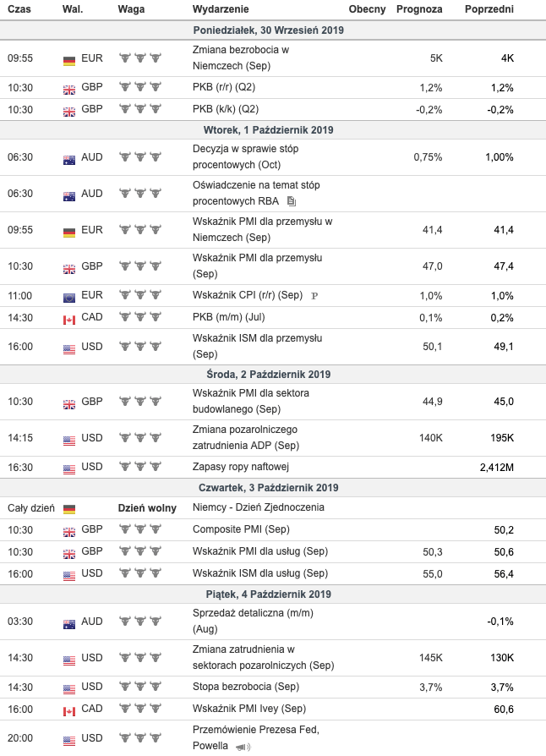546x756 pixels.
Task: Click the US flag in the Zapasy ropy row
Action: (69, 468)
